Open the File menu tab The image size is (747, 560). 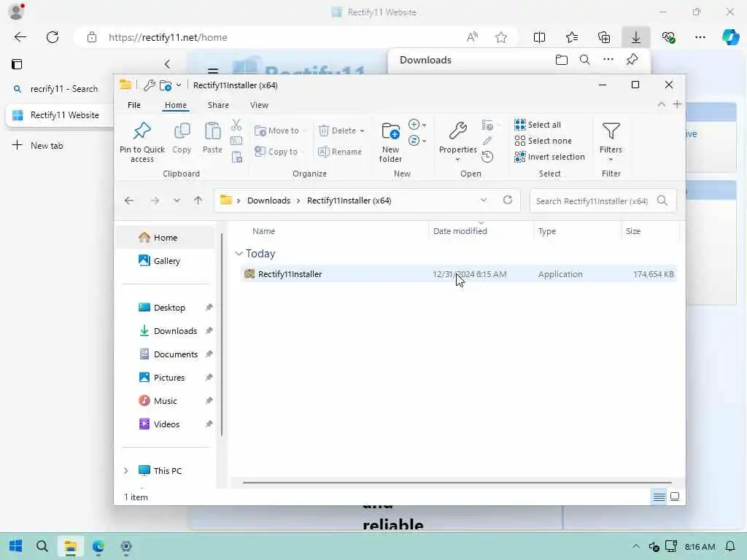click(x=134, y=105)
